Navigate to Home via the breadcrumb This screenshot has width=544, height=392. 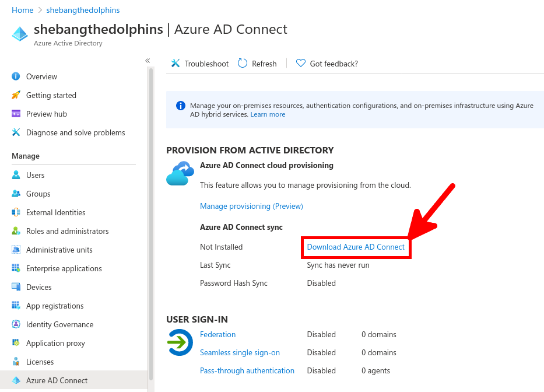point(22,10)
